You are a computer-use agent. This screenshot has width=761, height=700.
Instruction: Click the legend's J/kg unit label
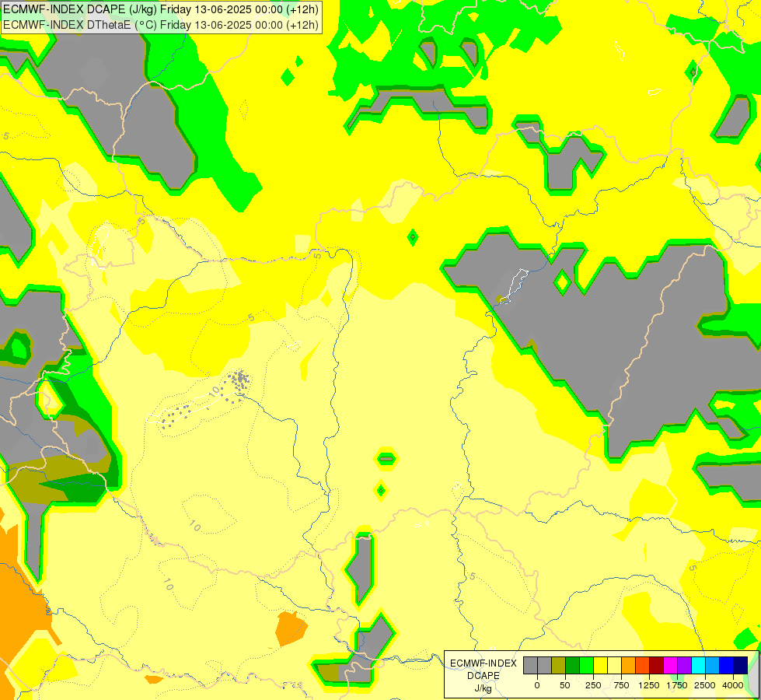(x=483, y=689)
